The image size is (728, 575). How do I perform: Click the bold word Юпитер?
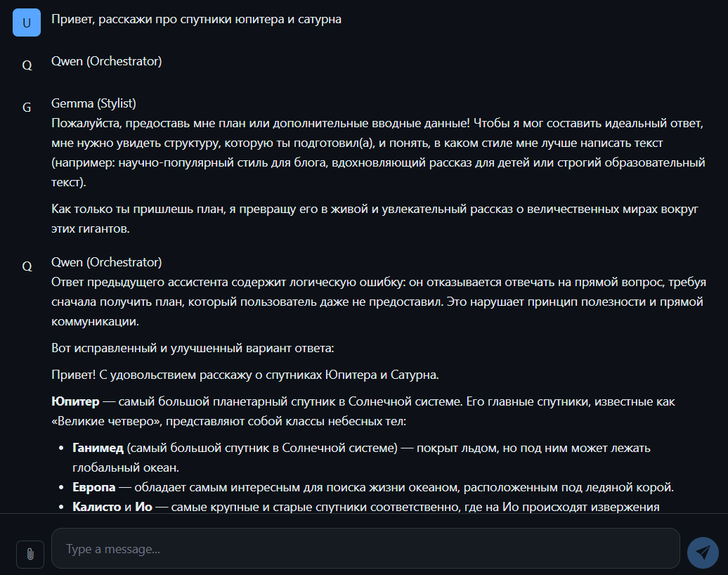click(x=75, y=401)
